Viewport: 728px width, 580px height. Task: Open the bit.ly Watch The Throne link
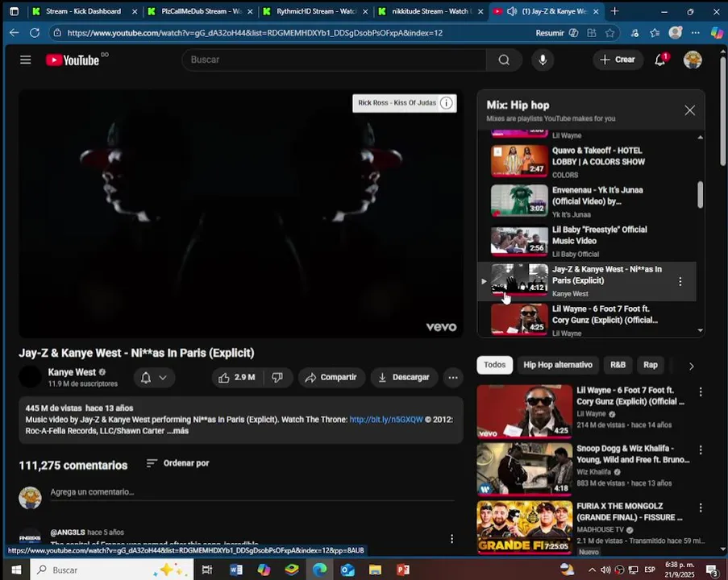(386, 420)
